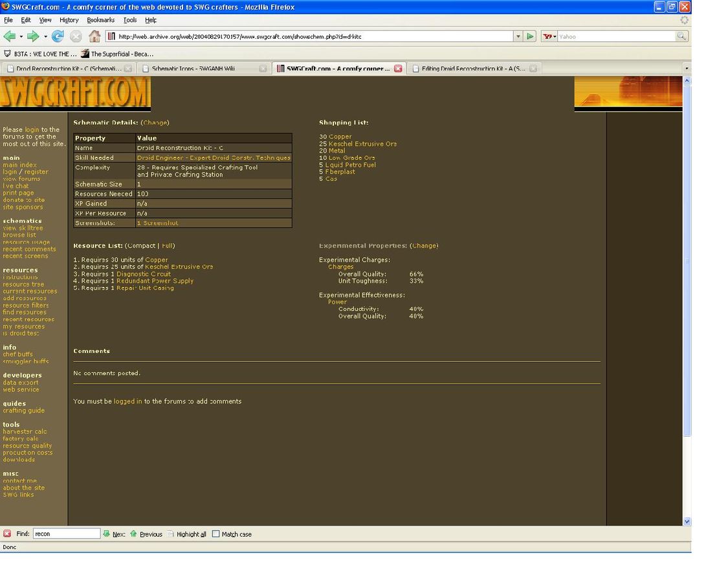Screen dimensions: 728x582
Task: Go to the Home page icon
Action: point(94,36)
